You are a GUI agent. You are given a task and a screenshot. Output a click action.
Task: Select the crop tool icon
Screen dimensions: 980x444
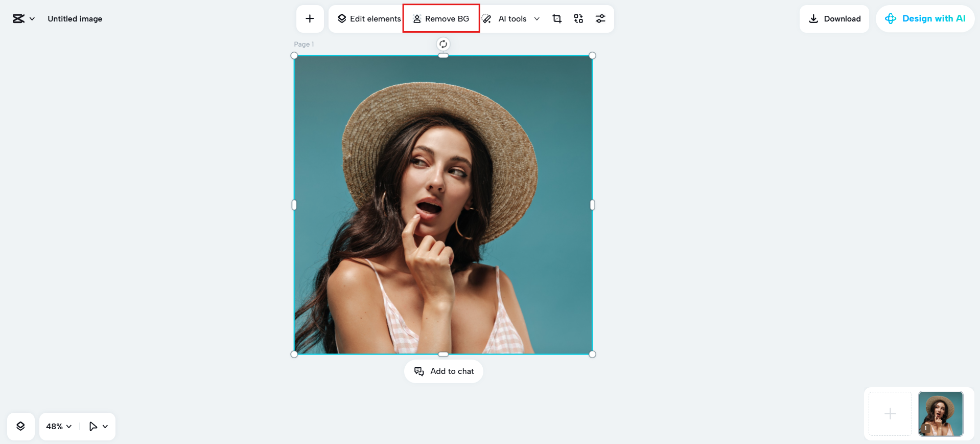click(x=557, y=19)
